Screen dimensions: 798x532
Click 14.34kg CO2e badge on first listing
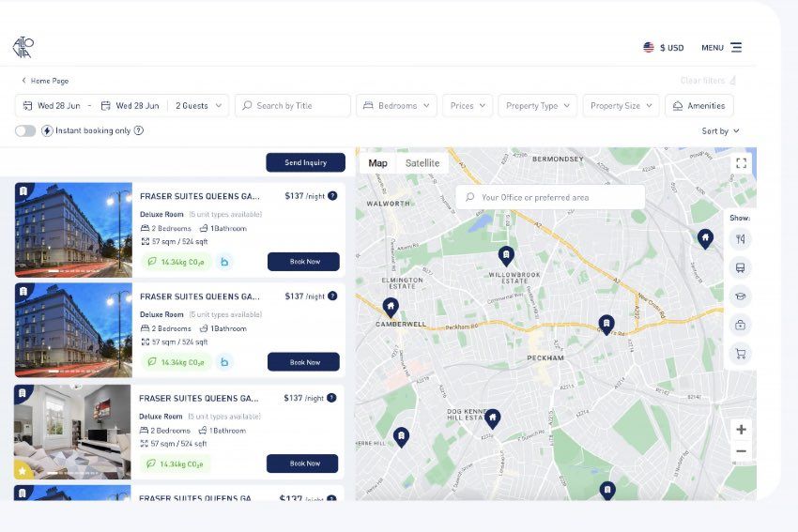(176, 262)
